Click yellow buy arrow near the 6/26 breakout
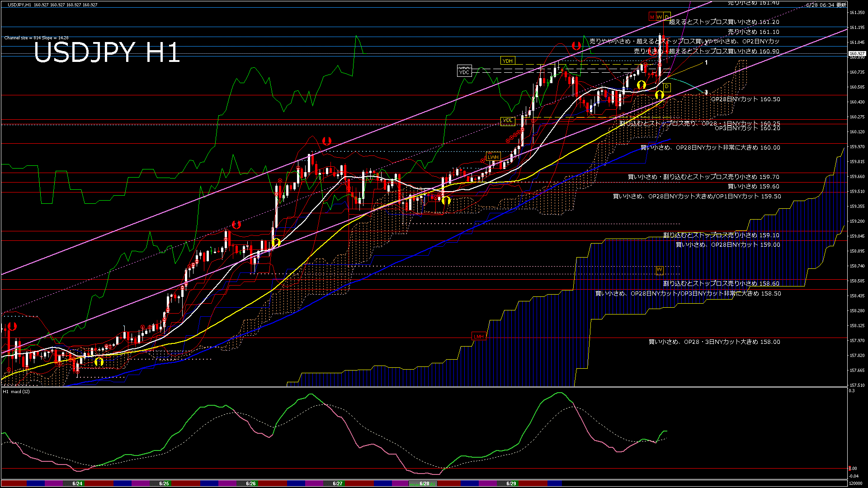Viewport: 868px width, 488px height. (276, 243)
